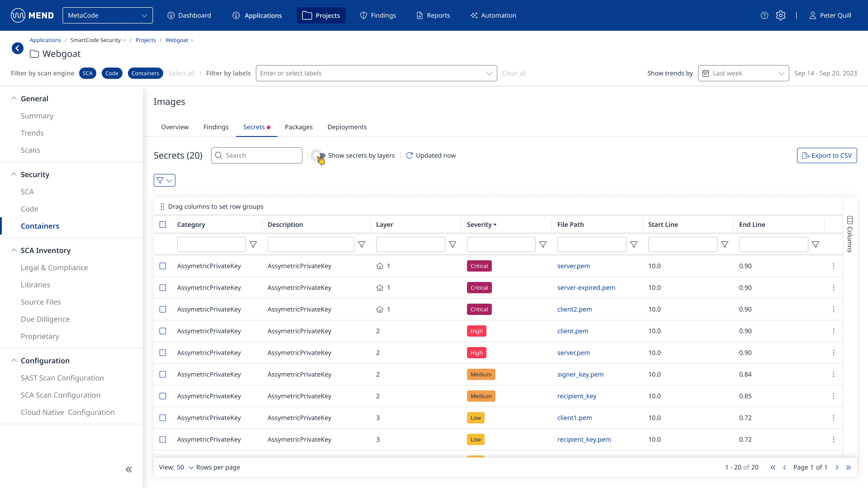
Task: Collapse the SCA Inventory sidebar section
Action: [x=13, y=250]
